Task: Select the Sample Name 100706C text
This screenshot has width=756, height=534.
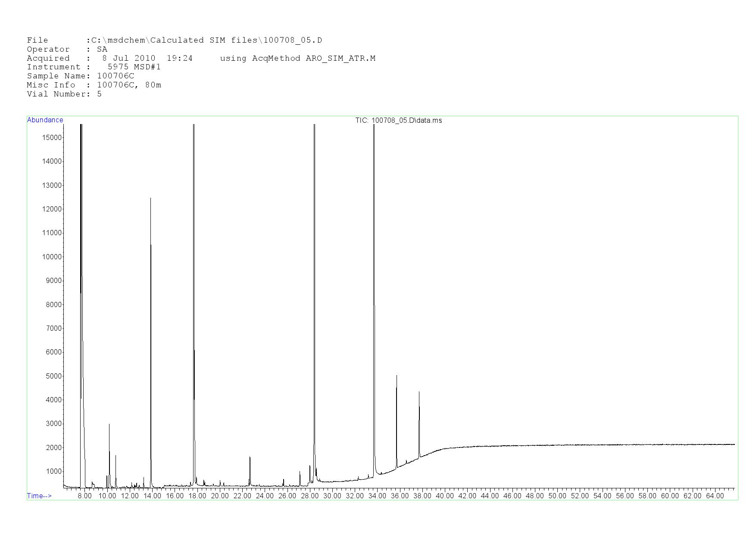Action: 116,76
